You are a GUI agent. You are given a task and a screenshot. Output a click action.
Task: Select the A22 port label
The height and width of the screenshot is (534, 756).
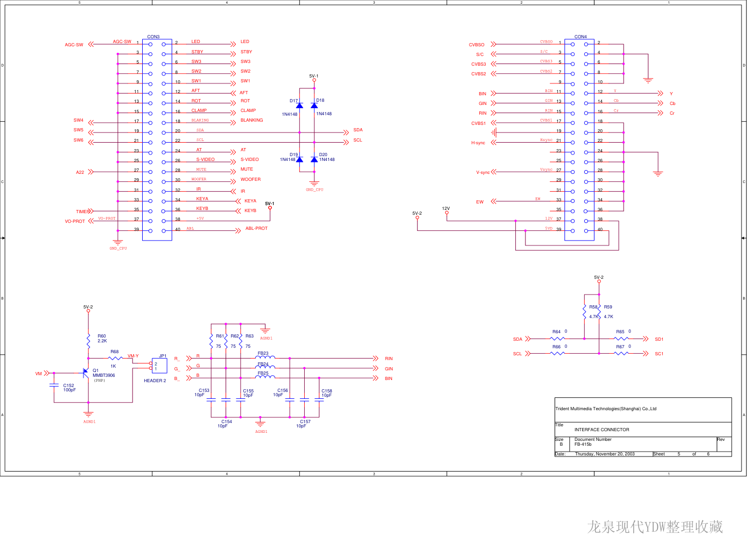click(x=80, y=172)
